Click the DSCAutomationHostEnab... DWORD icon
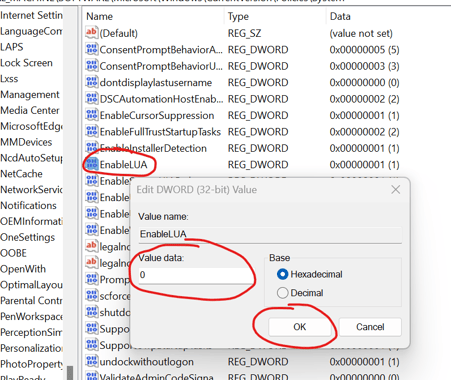The height and width of the screenshot is (380, 451). [x=91, y=99]
